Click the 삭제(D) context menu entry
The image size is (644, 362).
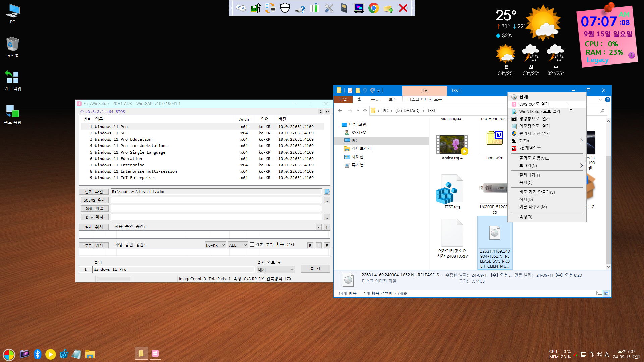point(547,199)
